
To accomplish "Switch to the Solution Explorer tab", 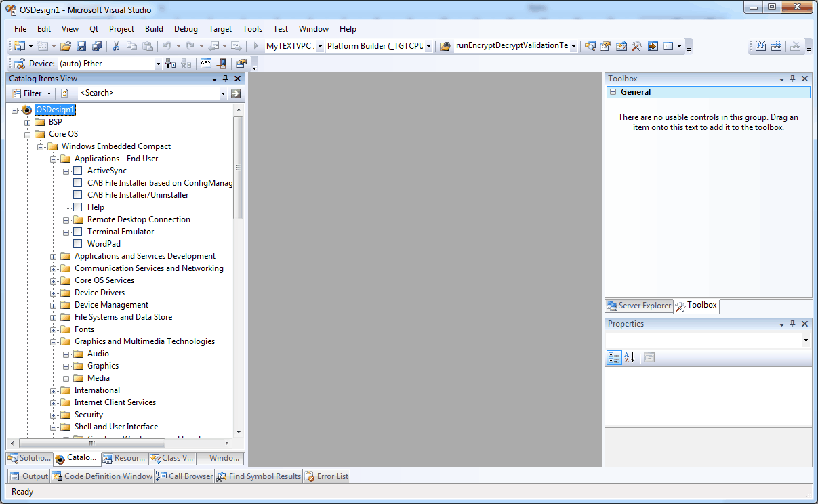I will [29, 458].
